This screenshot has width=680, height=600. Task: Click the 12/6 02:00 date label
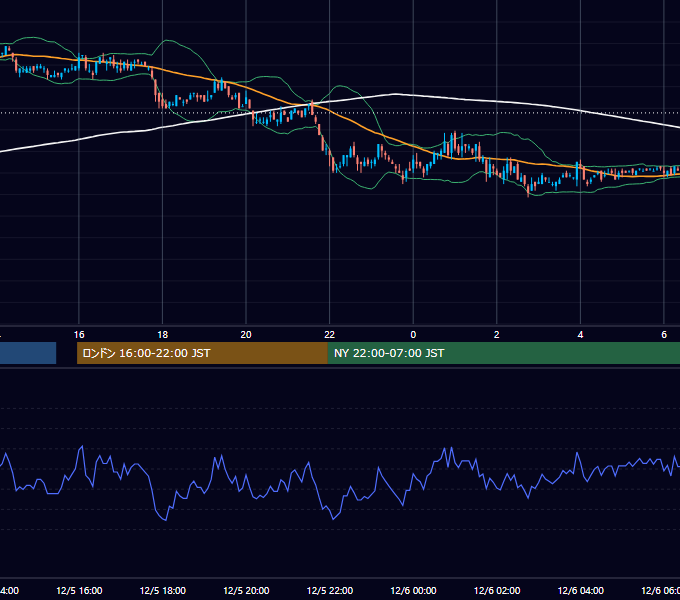(497, 591)
